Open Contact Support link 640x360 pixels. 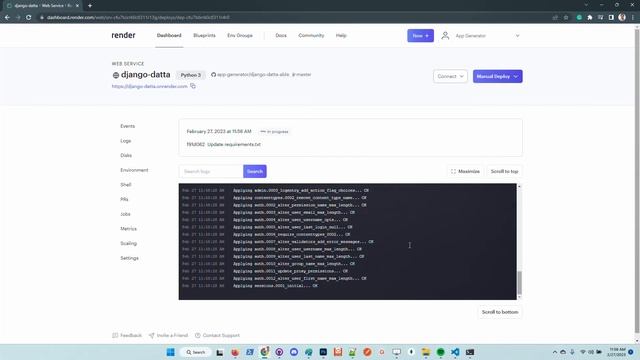tap(217, 335)
